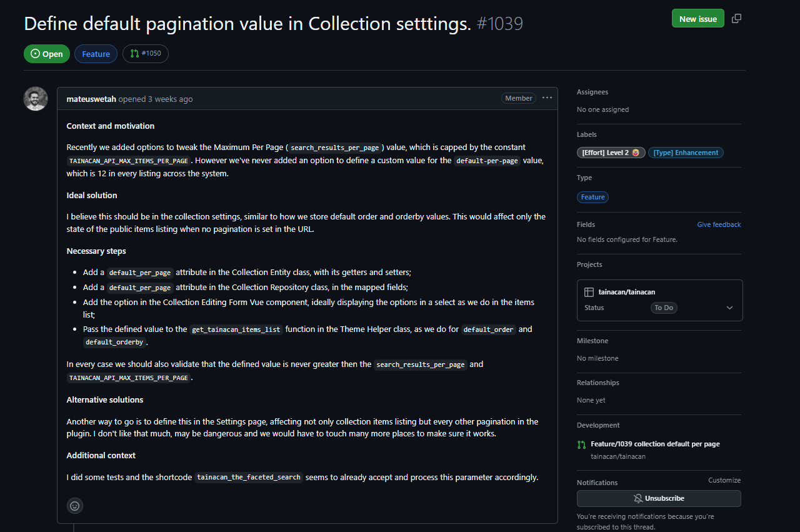
Task: Open the 'Feature/1039 collection default per page' pull request
Action: click(655, 444)
